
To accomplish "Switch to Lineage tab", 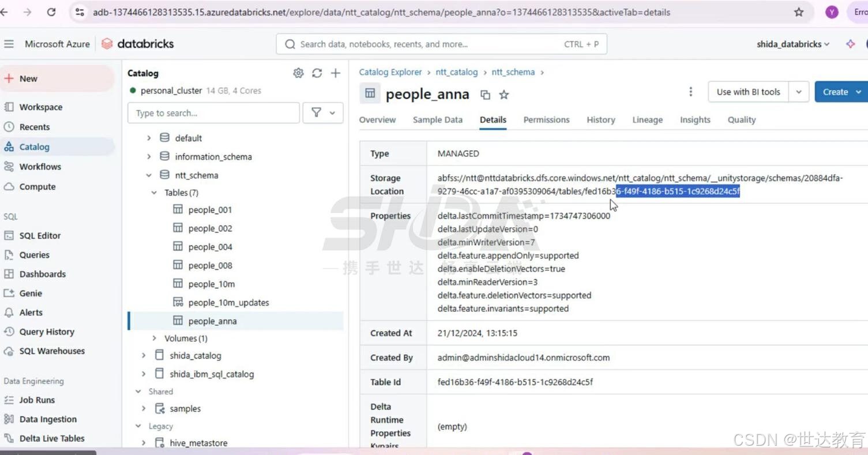I will [x=647, y=120].
